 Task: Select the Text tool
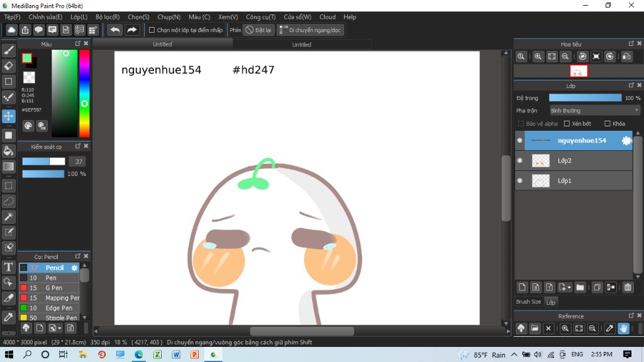coord(9,267)
